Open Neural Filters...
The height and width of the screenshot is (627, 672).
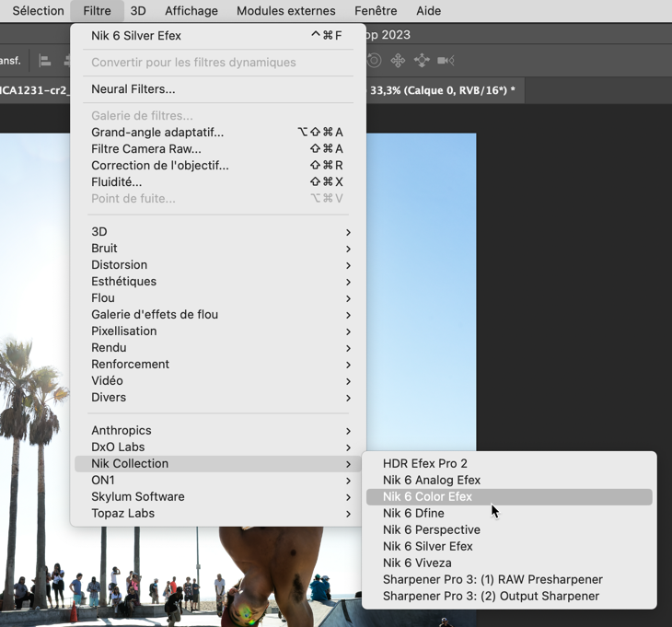point(218,89)
